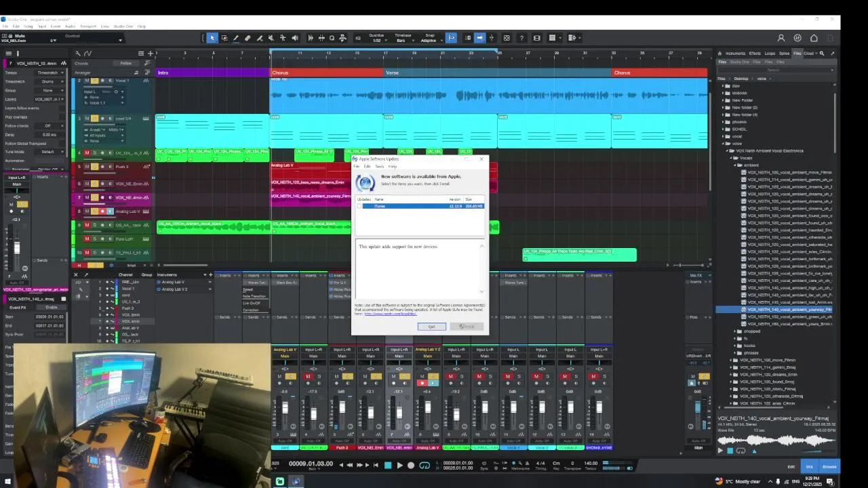
Task: Click Desktop in the browser path
Action: pyautogui.click(x=741, y=79)
